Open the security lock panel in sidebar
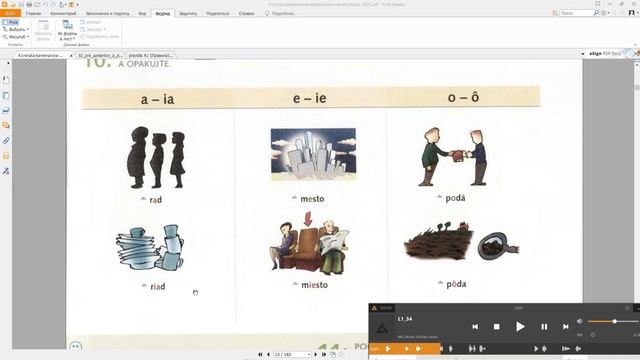This screenshot has width=640, height=360. tap(6, 156)
